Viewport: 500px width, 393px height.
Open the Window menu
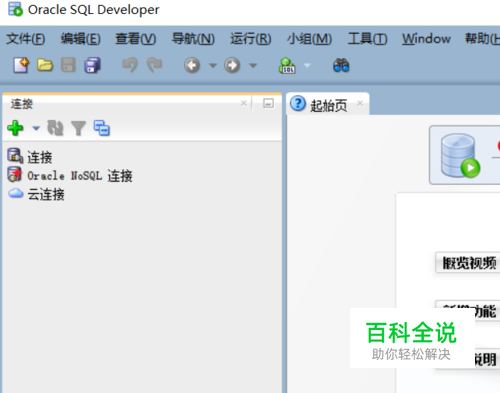426,39
